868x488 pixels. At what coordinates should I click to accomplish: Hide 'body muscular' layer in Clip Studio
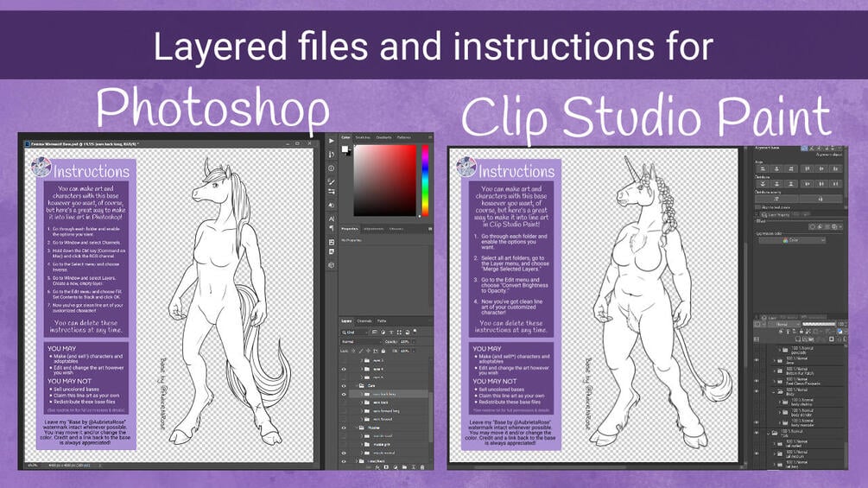757,422
